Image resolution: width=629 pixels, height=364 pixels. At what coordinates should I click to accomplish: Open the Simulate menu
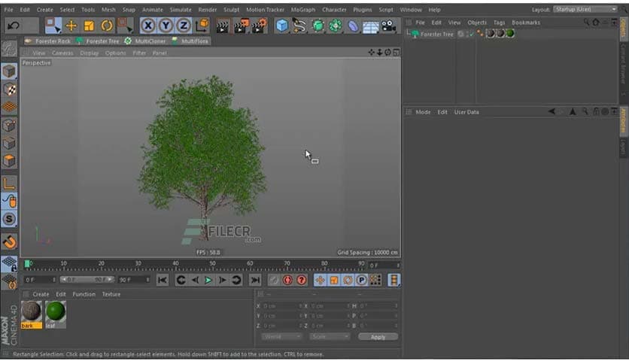click(x=181, y=10)
